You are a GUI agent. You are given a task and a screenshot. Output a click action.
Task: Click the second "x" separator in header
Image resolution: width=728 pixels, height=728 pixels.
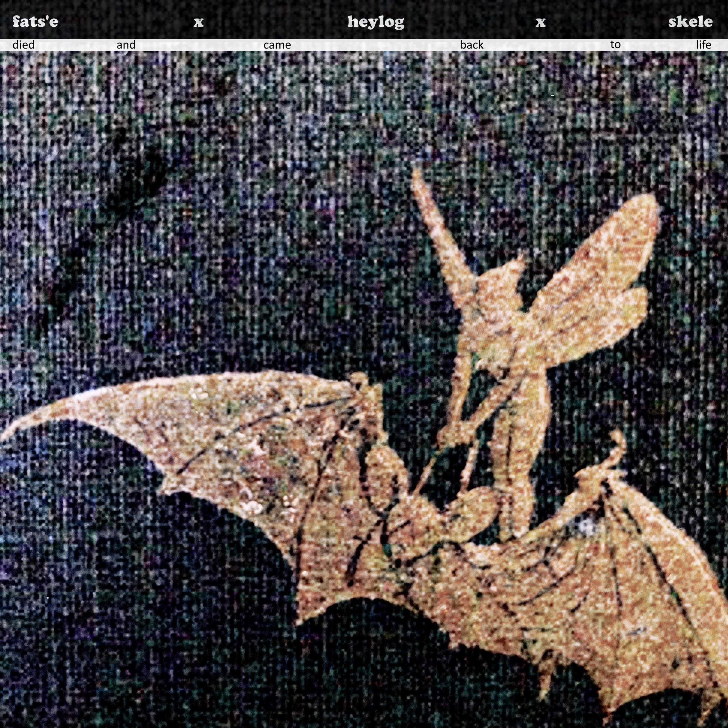pos(540,22)
